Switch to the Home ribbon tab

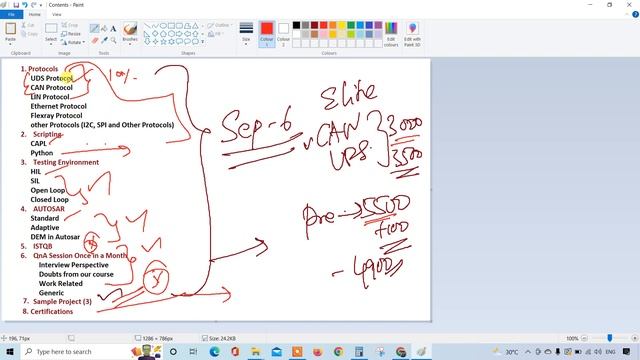35,14
